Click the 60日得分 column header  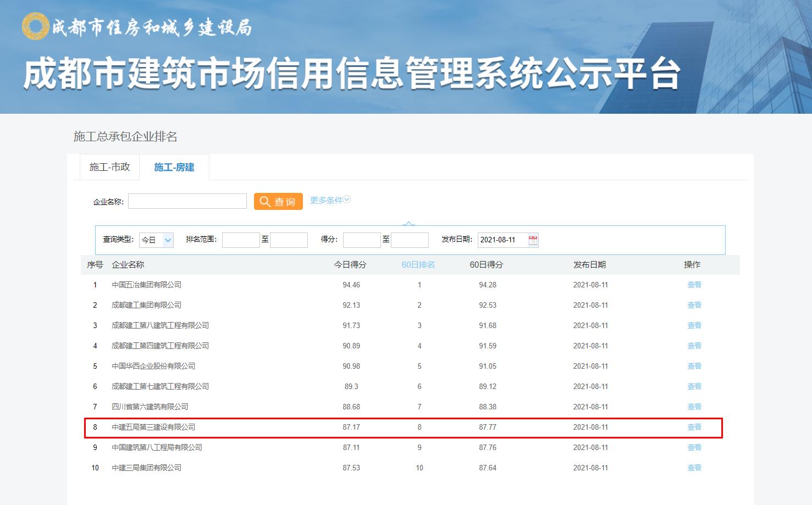[487, 265]
